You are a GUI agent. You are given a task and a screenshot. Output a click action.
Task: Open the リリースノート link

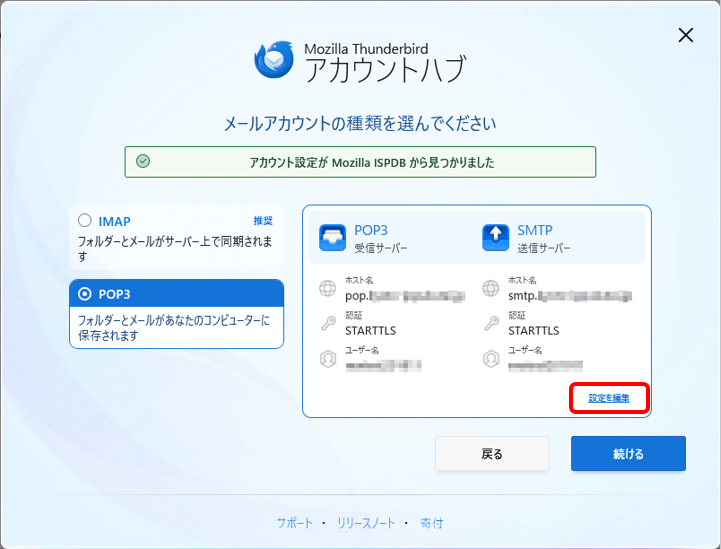[x=366, y=523]
